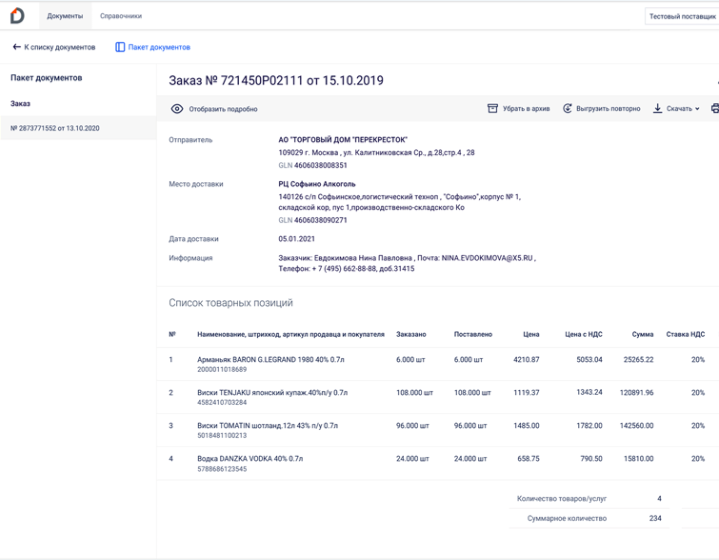Select row Арманьяк BARON G.LEGRAND 1980

click(438, 364)
